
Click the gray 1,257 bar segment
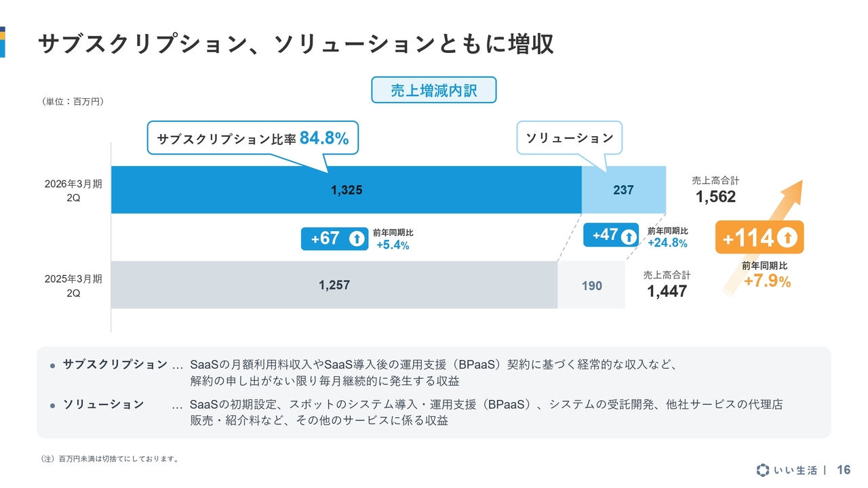334,285
